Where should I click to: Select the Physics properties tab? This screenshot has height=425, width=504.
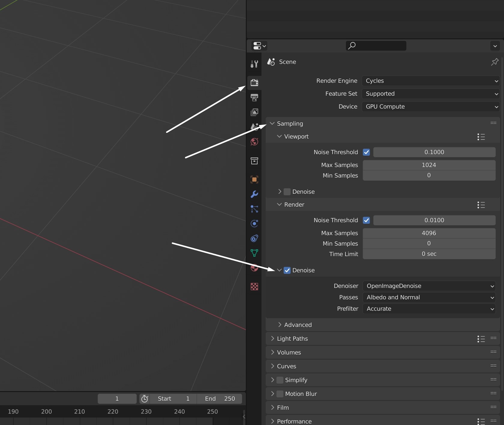[x=254, y=223]
